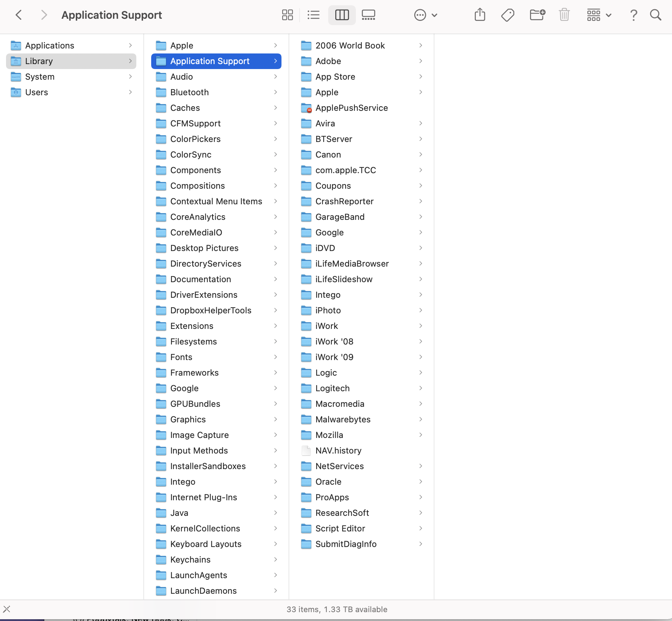Click the Caches folder icon
Screen dimensions: 672x621
161,108
